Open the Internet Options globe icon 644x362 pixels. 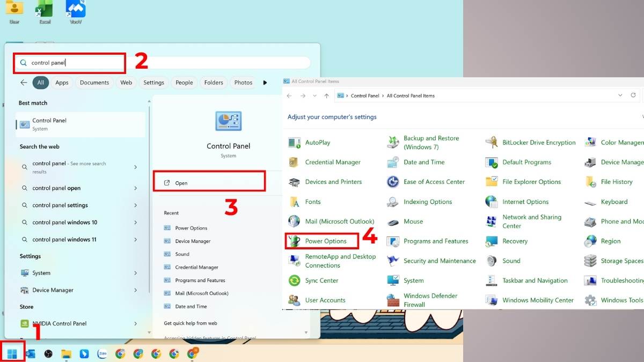[x=492, y=202]
